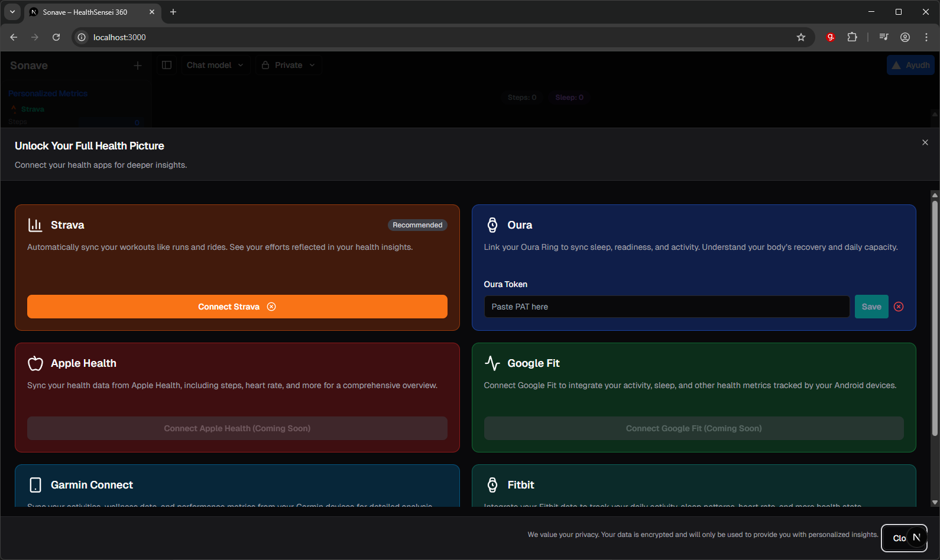Toggle the sidebar panel icon
This screenshot has height=560, width=940.
click(x=167, y=65)
